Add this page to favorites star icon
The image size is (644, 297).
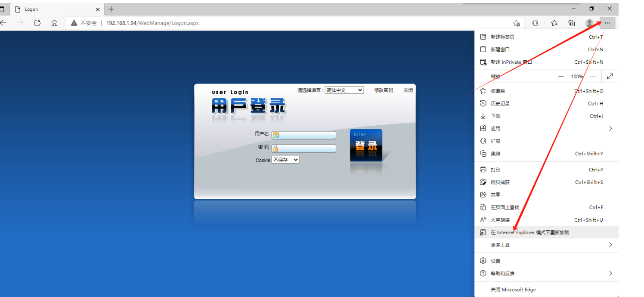click(516, 23)
